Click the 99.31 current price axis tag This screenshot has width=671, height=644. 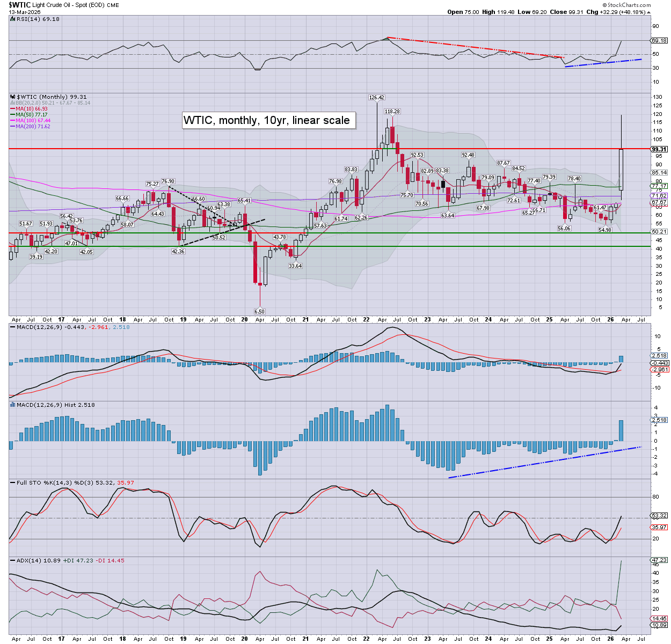pyautogui.click(x=659, y=149)
